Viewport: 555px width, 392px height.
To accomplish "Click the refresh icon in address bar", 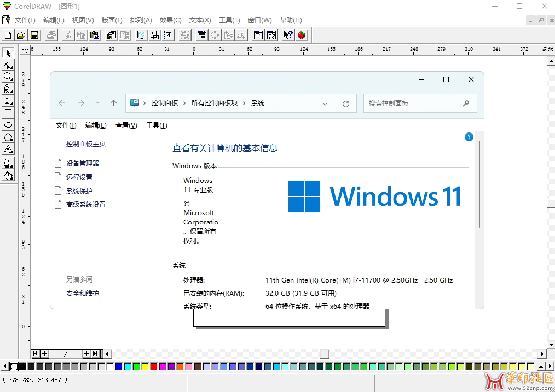I will [x=346, y=104].
